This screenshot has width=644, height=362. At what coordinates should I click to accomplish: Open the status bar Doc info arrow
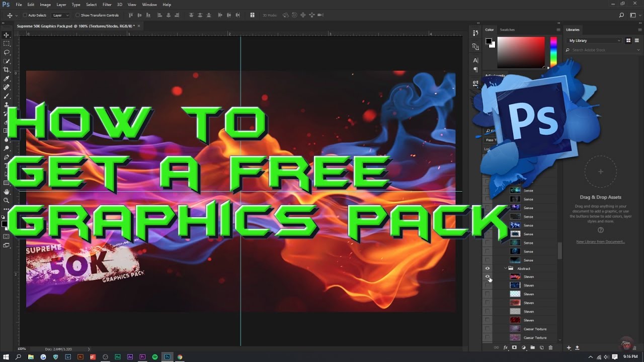[x=89, y=348]
